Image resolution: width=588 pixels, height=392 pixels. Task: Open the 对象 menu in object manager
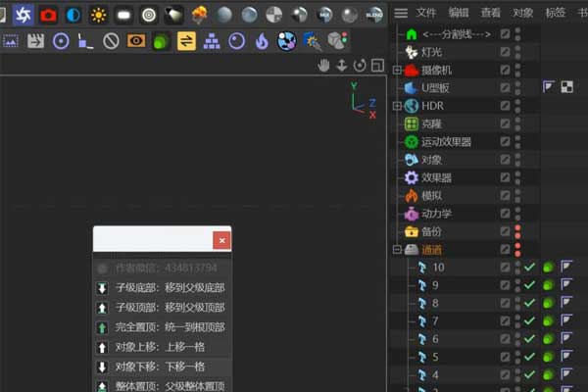point(523,13)
